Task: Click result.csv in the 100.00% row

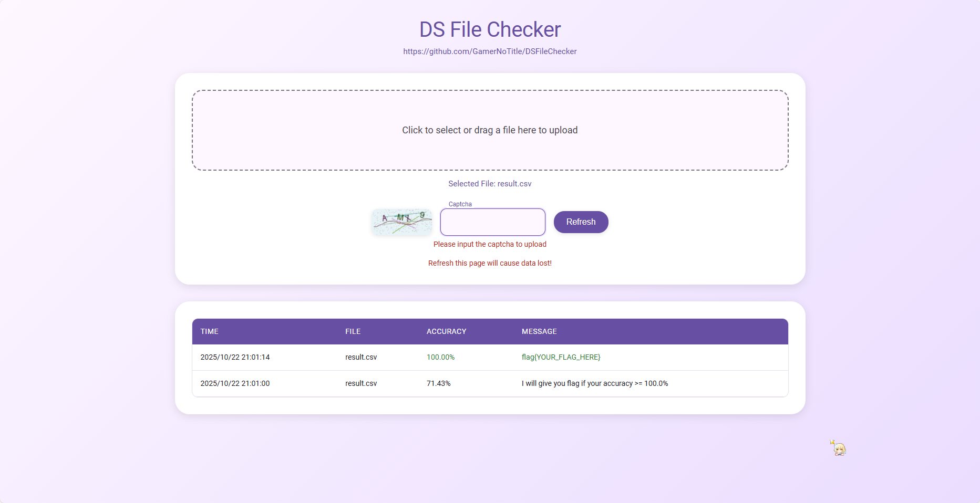Action: coord(361,357)
